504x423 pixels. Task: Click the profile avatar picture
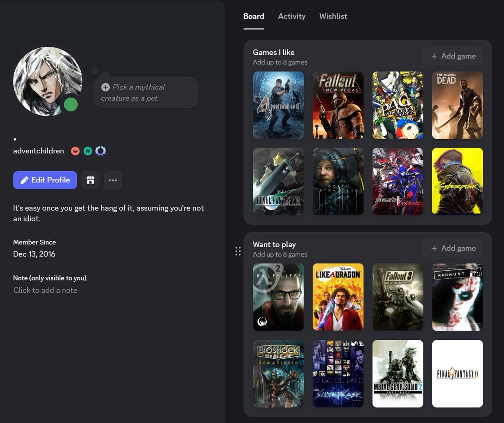pyautogui.click(x=47, y=81)
